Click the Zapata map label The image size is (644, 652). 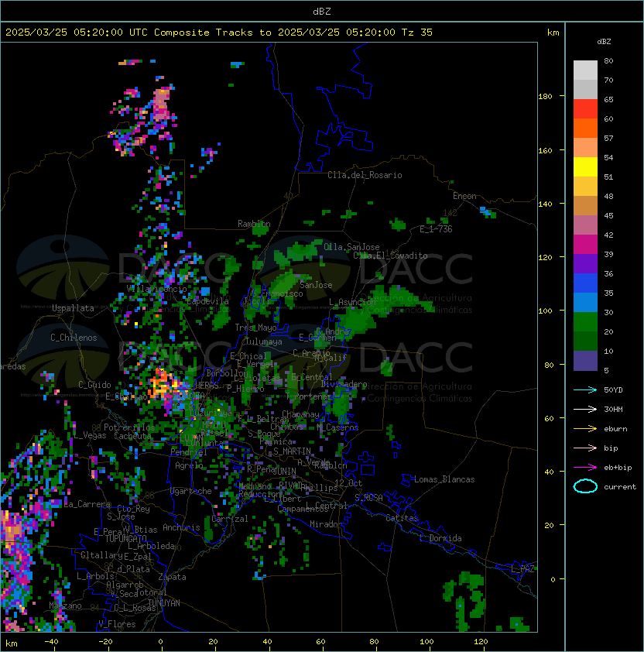pyautogui.click(x=172, y=577)
